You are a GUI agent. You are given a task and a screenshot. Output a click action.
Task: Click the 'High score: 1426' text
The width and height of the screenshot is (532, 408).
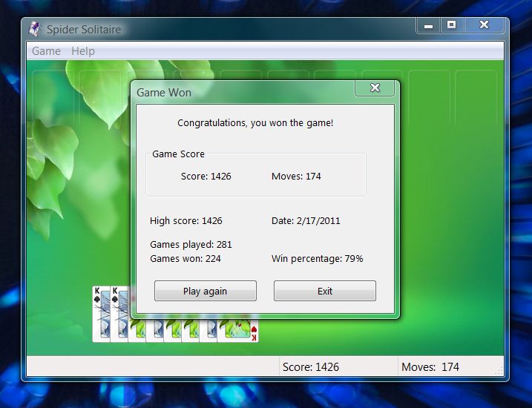click(x=186, y=221)
